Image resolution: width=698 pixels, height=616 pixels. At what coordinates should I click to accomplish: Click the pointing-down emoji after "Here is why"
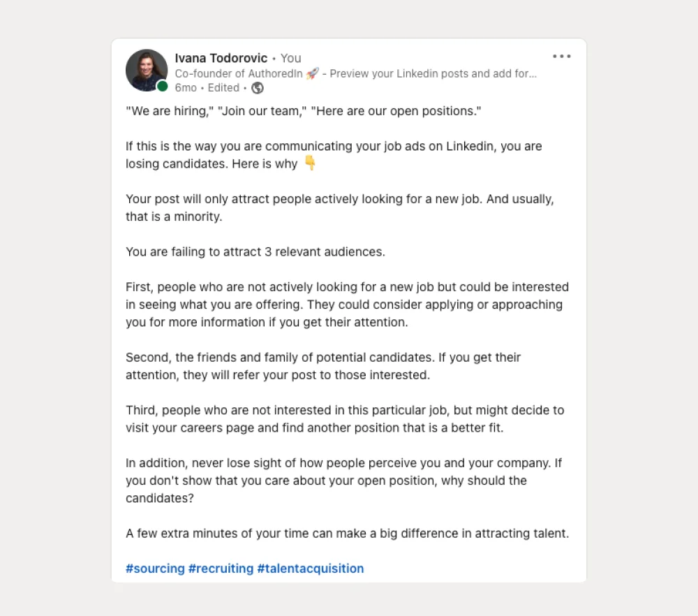coord(309,163)
